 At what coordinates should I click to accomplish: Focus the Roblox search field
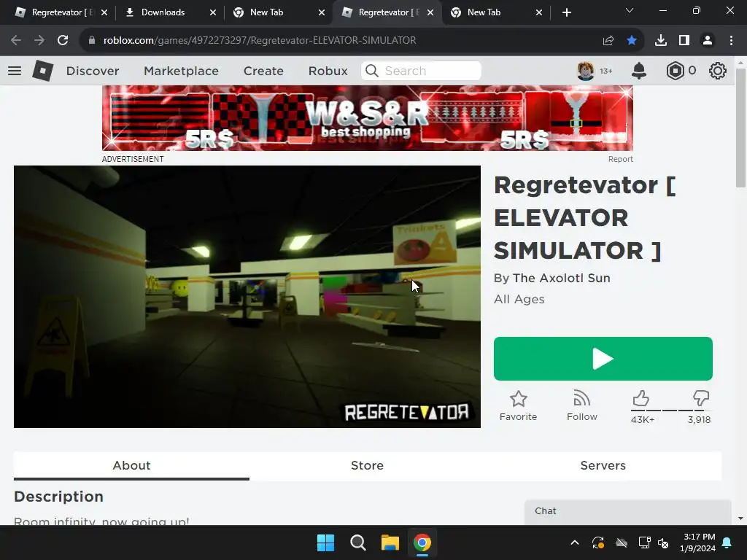(421, 71)
